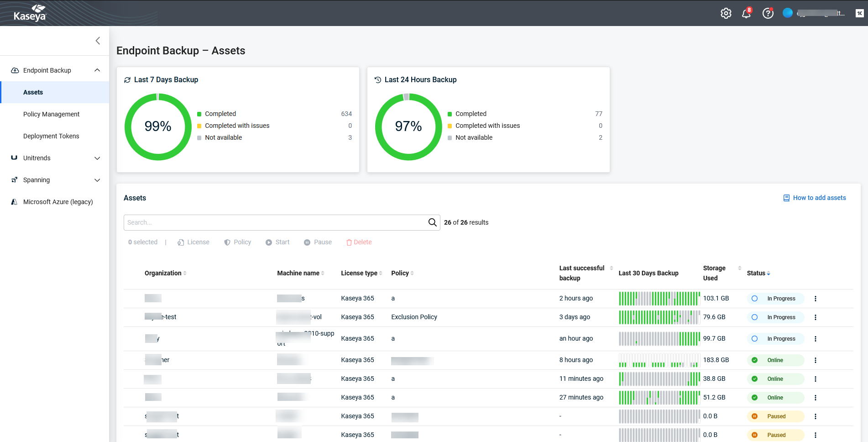Screen dimensions: 868x442
Task: Open row menu for 183.8 GB asset
Action: [x=816, y=360]
